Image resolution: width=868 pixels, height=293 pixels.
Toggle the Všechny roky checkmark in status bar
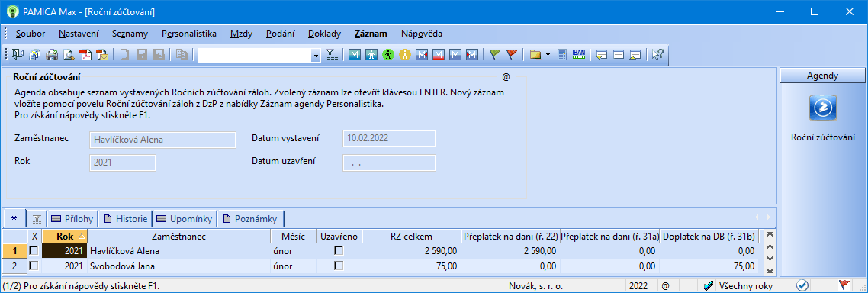click(708, 286)
